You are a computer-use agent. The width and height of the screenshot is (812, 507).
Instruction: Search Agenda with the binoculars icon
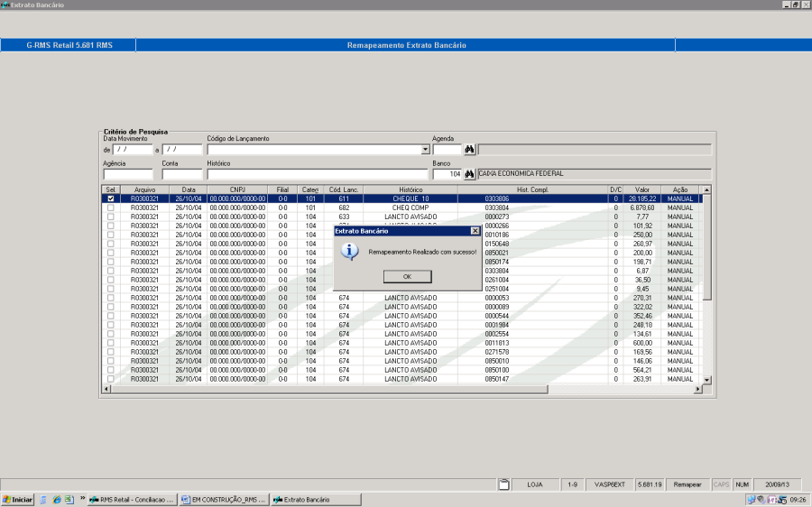[x=469, y=150]
